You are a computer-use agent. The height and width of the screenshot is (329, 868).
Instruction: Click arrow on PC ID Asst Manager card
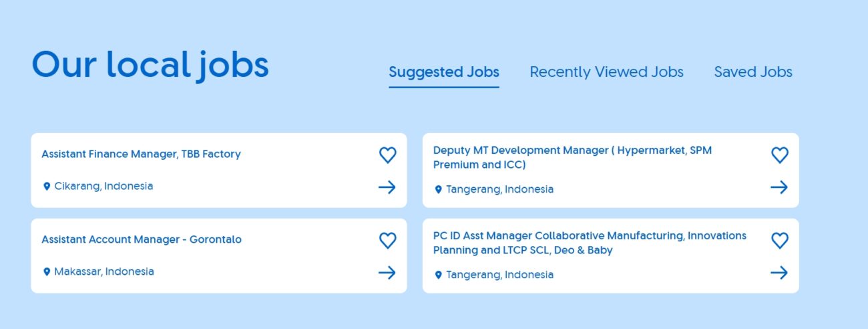pyautogui.click(x=779, y=273)
